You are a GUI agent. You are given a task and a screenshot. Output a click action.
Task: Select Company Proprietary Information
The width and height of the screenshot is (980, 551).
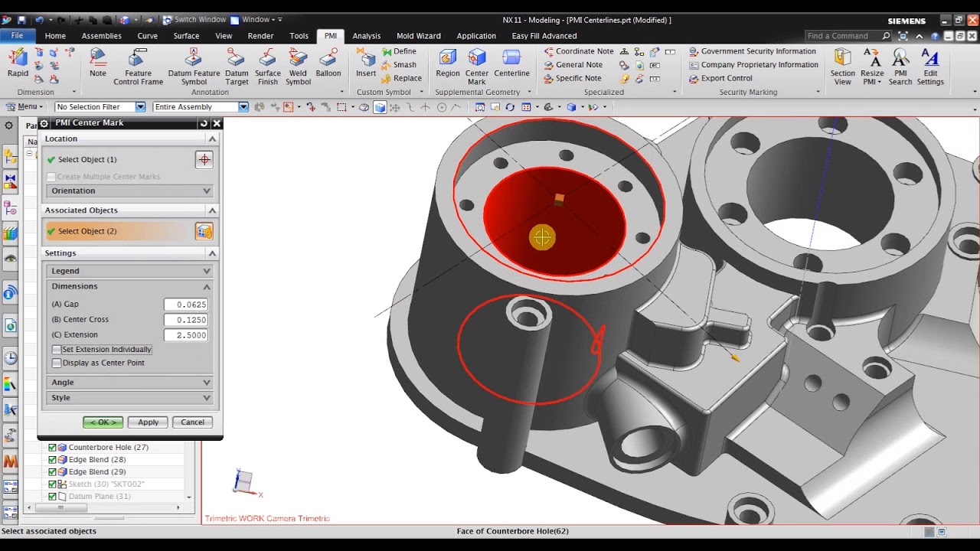[753, 65]
